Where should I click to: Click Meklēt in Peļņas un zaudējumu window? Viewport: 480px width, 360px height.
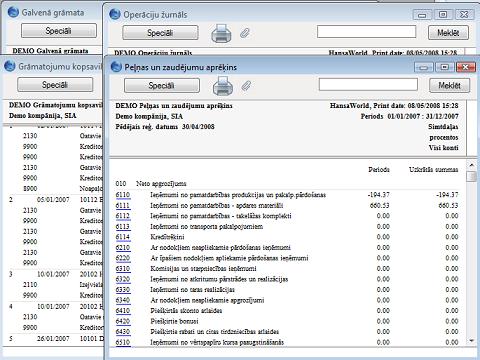449,85
